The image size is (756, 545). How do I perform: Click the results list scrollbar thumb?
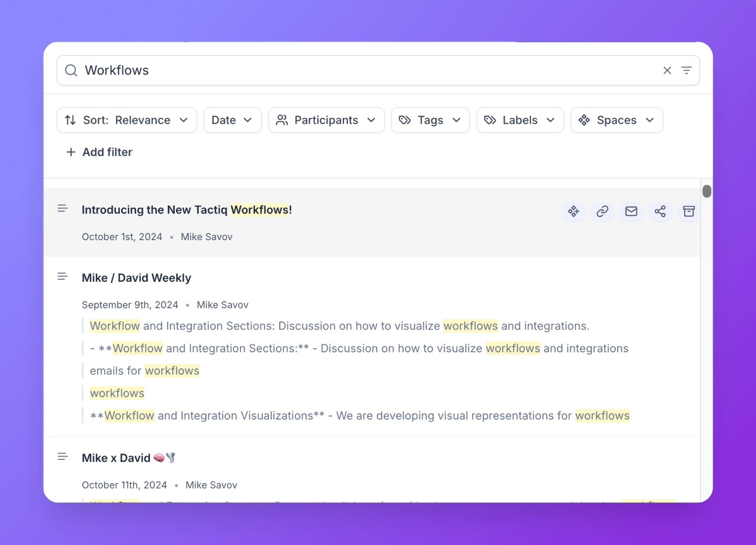coord(707,192)
